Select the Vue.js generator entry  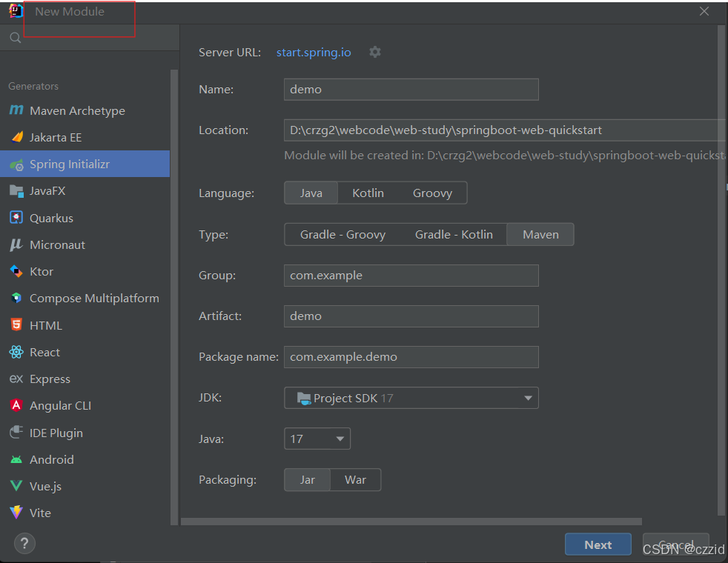coord(85,486)
